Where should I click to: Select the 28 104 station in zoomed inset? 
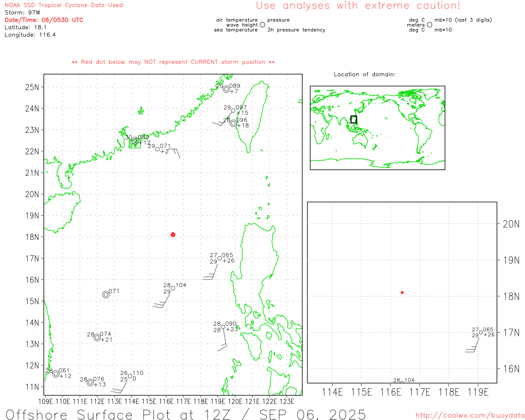[x=402, y=382]
